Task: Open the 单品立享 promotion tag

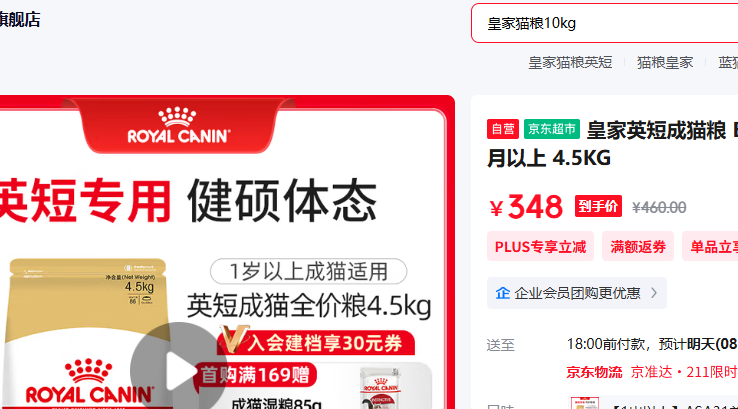Action: tap(710, 246)
